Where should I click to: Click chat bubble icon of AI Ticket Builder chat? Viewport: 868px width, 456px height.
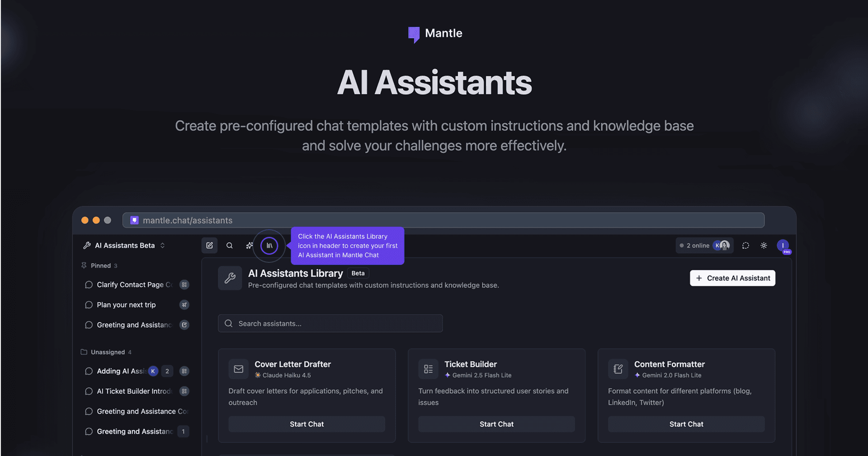(x=89, y=391)
